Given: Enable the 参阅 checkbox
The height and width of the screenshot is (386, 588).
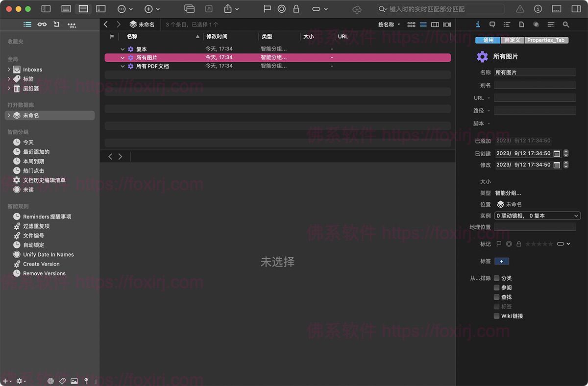Looking at the screenshot, I should pos(496,288).
